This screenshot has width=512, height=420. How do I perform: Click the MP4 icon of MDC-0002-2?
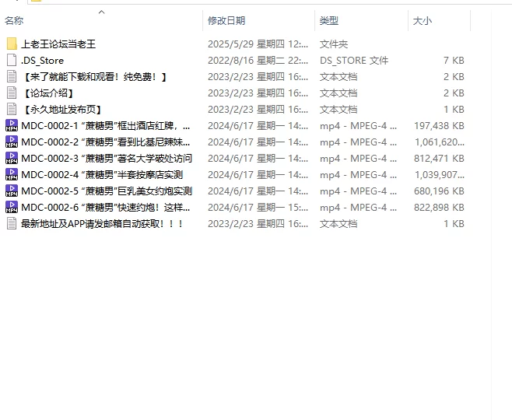click(12, 142)
